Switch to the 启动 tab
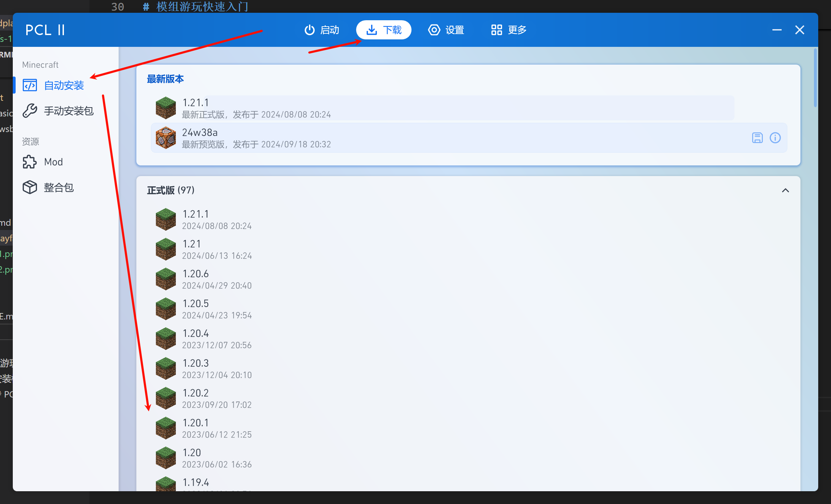 [322, 30]
